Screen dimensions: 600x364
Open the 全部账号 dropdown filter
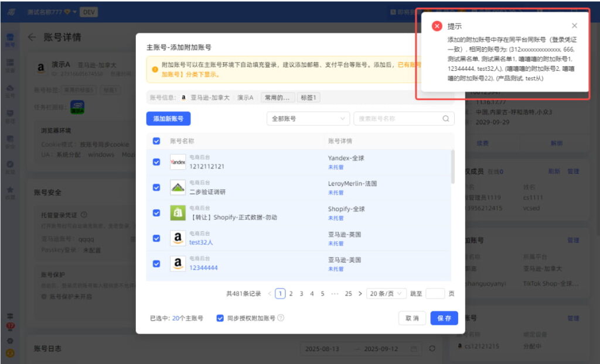[307, 119]
